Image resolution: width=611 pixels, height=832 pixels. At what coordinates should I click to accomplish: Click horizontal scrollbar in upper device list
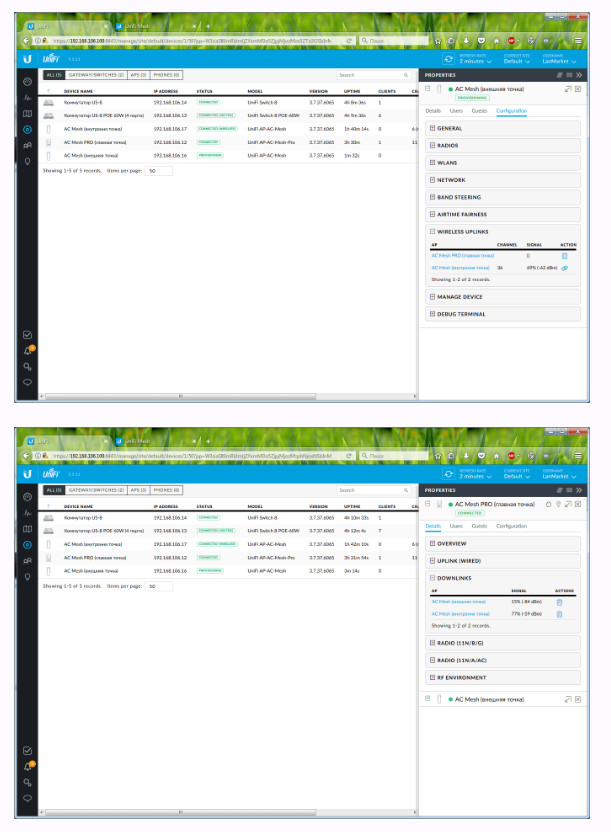click(x=180, y=396)
